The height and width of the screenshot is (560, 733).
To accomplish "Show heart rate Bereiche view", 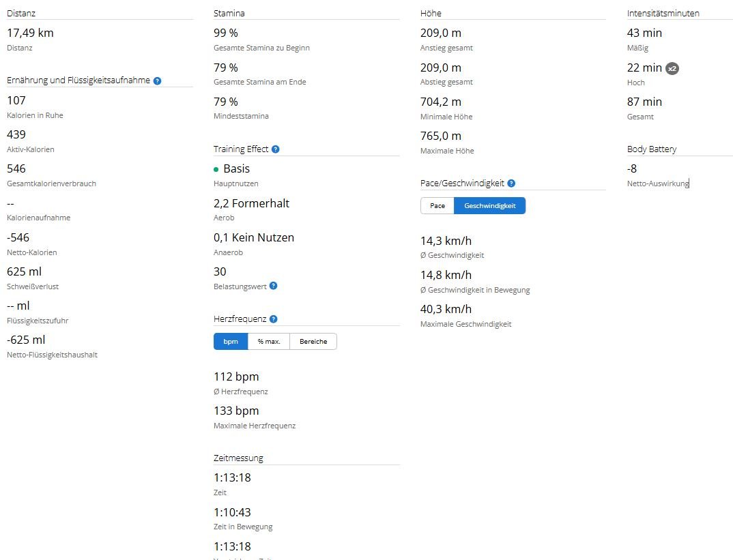I will [x=313, y=341].
